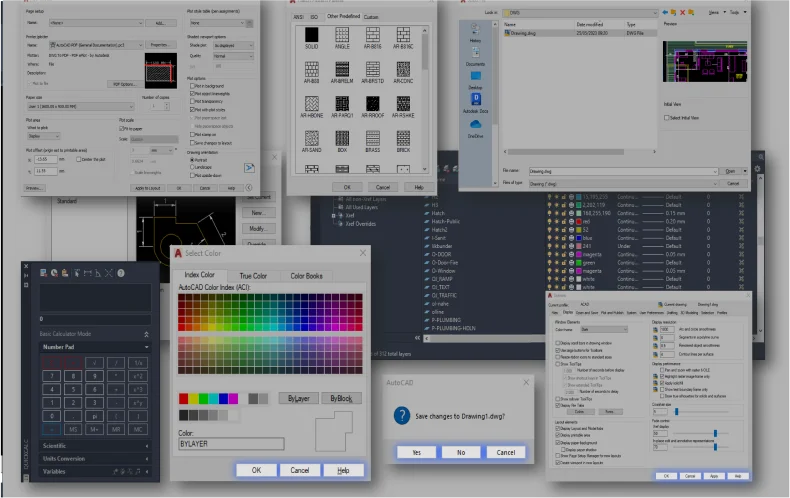Pick the red standard color swatch
Viewport: 790px width, 498px height.
183,399
